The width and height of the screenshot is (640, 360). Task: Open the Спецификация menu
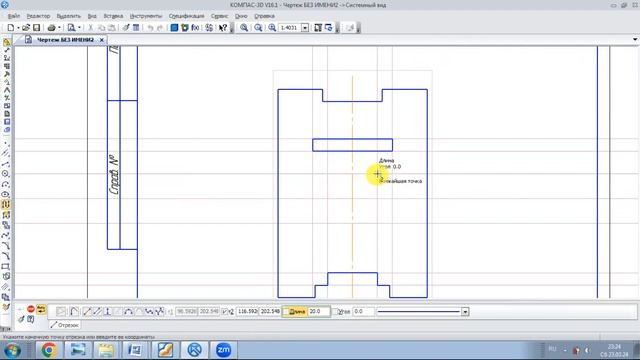(187, 16)
